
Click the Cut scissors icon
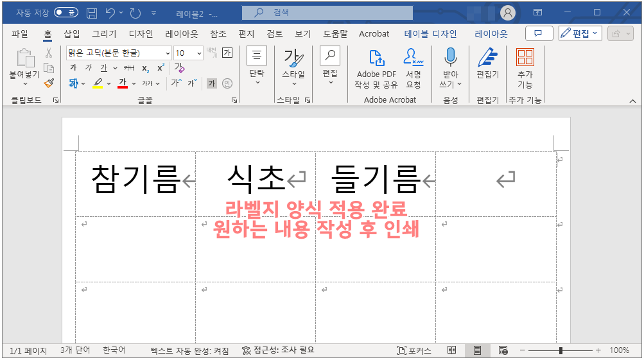pyautogui.click(x=48, y=53)
